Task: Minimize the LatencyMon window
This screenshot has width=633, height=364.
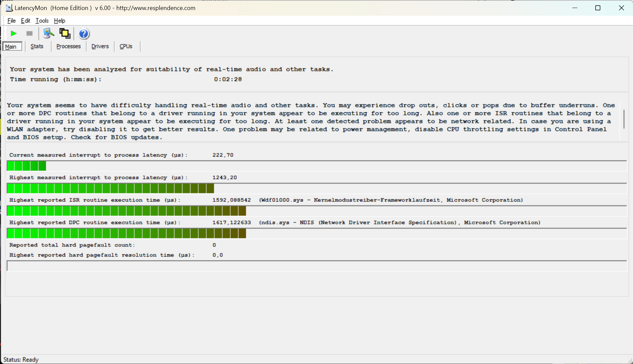Action: (x=575, y=8)
